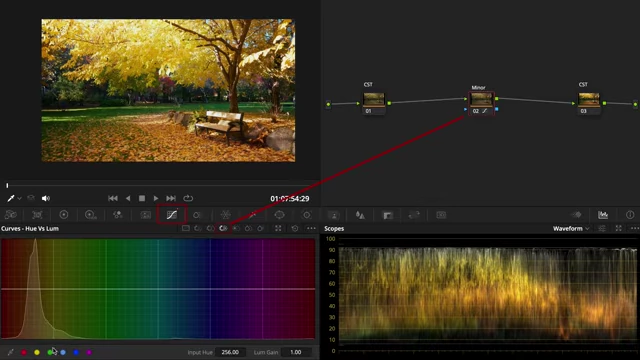This screenshot has width=640, height=360.
Task: Open the Information panel
Action: click(x=630, y=215)
